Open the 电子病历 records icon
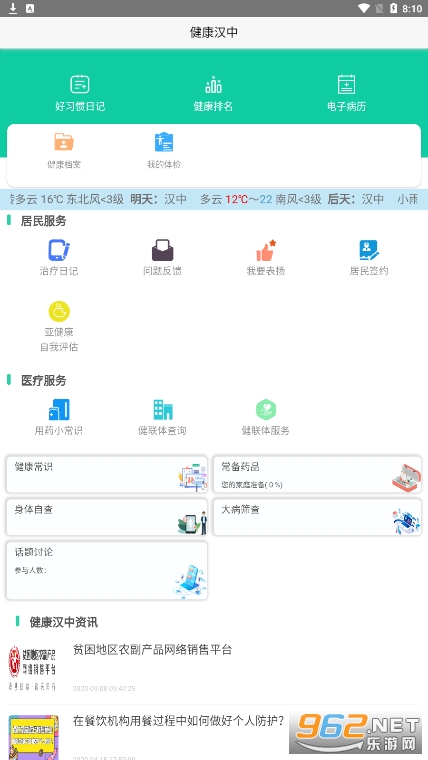The image size is (428, 760). [346, 84]
